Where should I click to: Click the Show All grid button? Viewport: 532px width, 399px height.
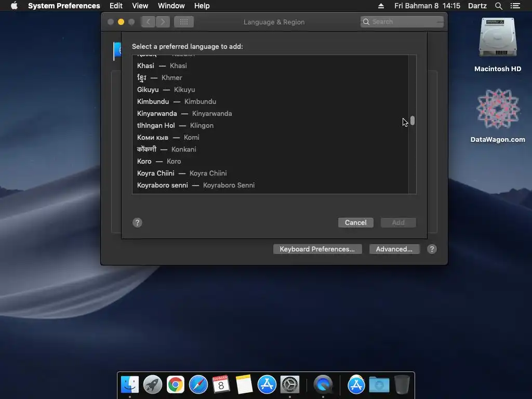click(x=184, y=22)
